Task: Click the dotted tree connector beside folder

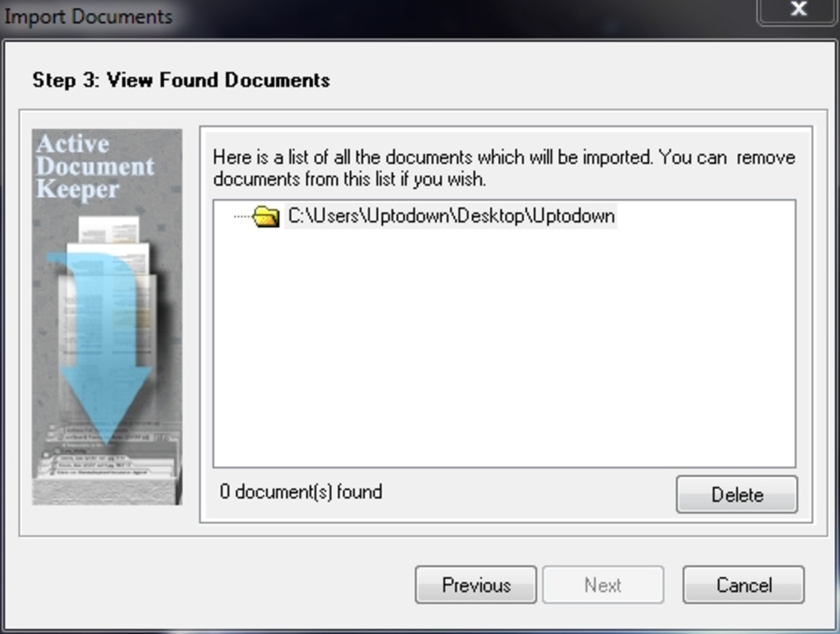Action: click(242, 216)
